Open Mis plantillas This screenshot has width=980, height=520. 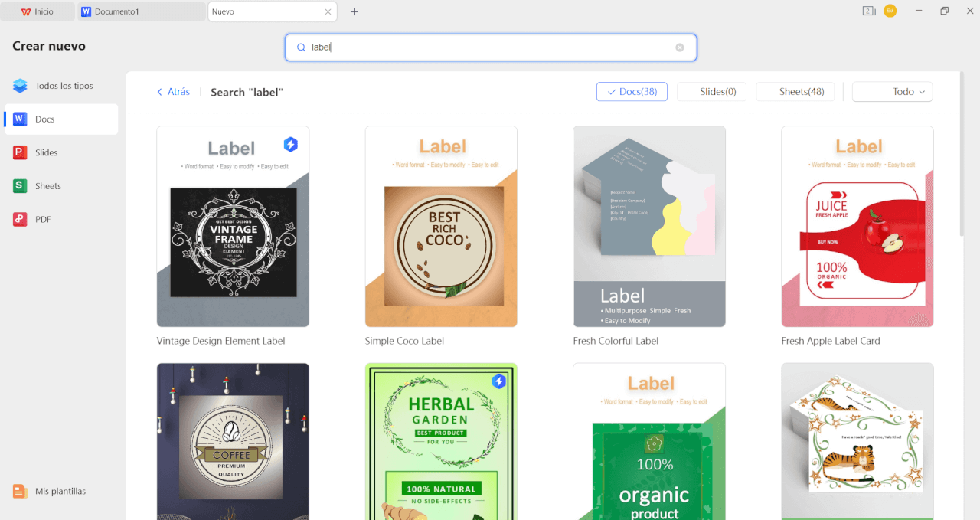pyautogui.click(x=60, y=491)
